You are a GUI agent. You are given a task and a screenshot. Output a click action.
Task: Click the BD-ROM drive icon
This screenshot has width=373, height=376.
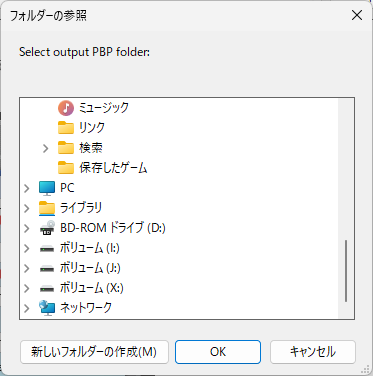coord(47,228)
